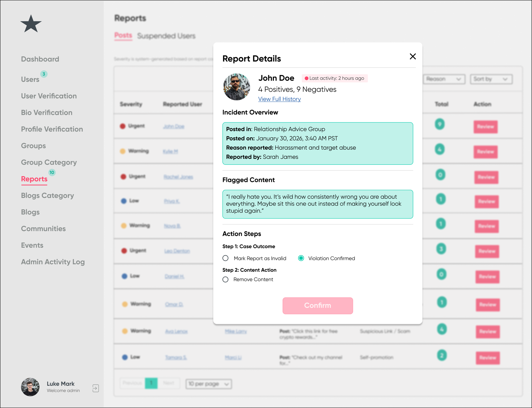Go to User Verification in the sidebar
This screenshot has width=532, height=408.
pos(49,96)
